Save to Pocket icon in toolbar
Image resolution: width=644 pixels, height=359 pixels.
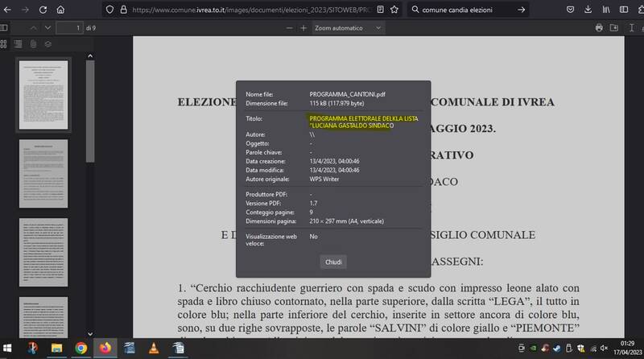[570, 10]
